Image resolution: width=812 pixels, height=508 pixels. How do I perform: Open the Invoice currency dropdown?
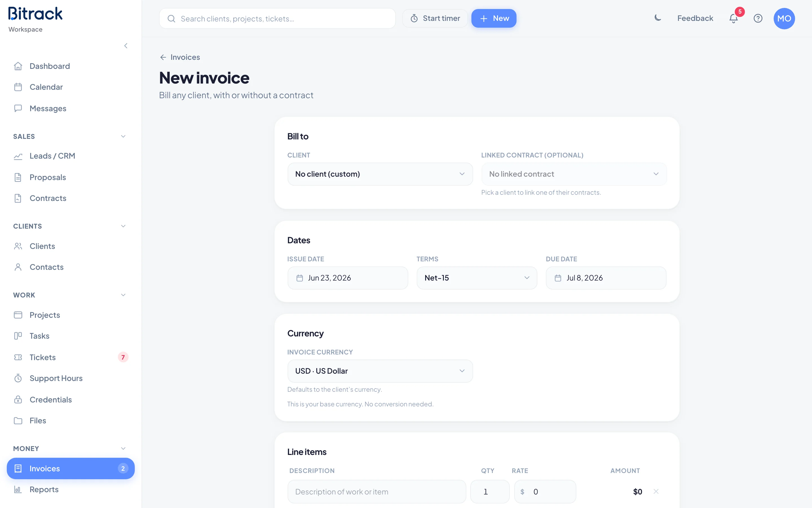click(x=380, y=371)
